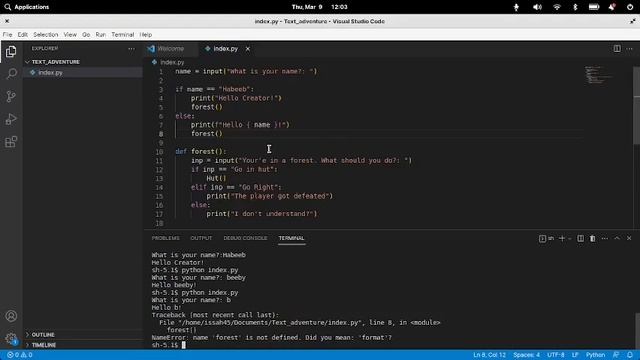The height and width of the screenshot is (360, 640).
Task: Select the index.py editor tab
Action: pyautogui.click(x=225, y=49)
